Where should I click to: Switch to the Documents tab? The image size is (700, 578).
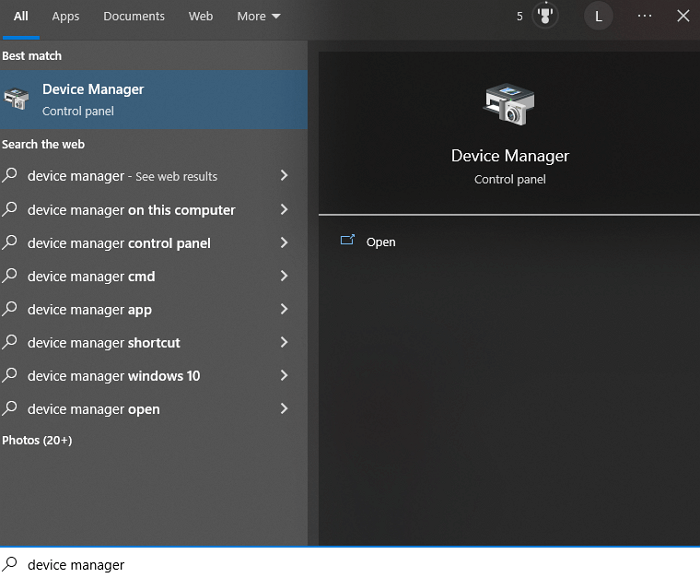(x=134, y=16)
